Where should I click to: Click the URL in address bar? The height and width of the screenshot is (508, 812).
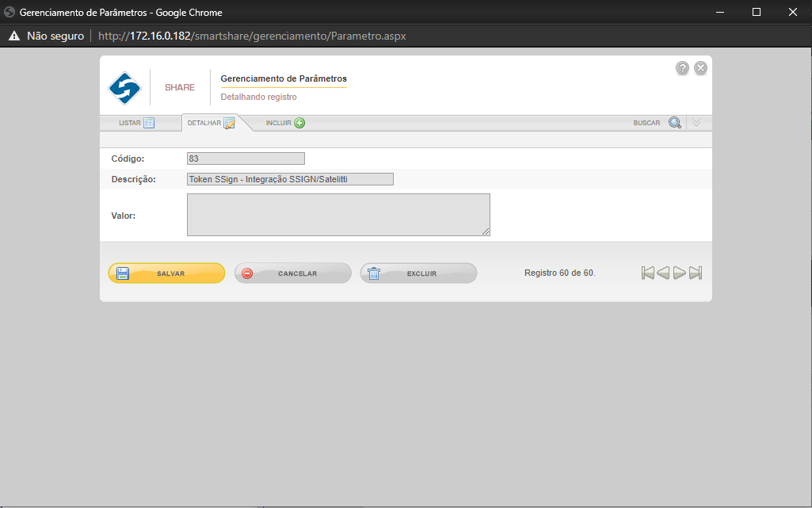pyautogui.click(x=252, y=36)
